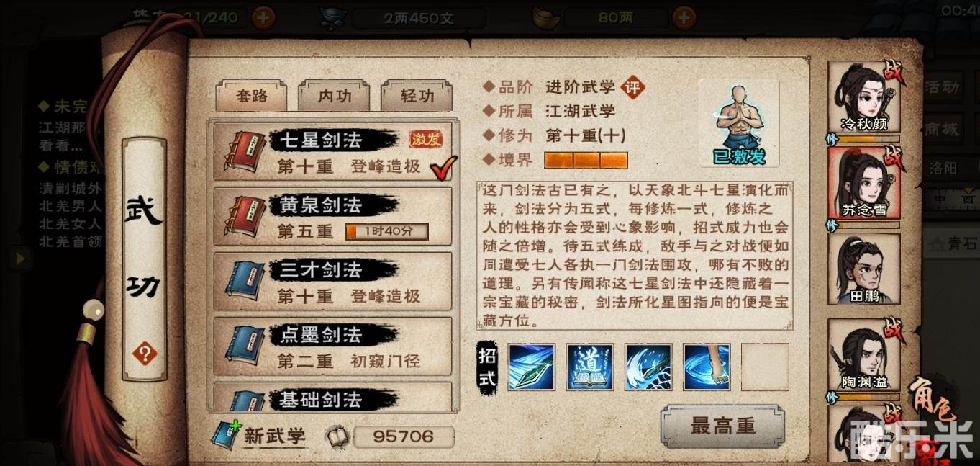Click the orange 评 rating badge
Image resolution: width=980 pixels, height=466 pixels.
point(633,88)
